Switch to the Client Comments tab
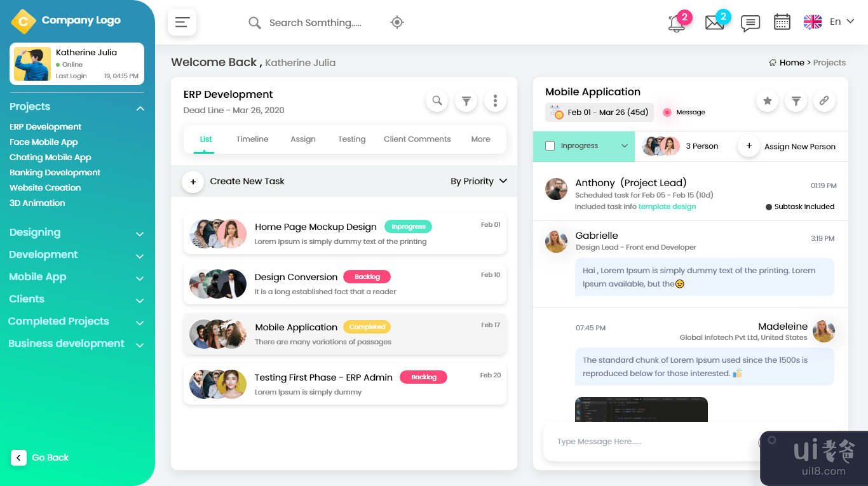The height and width of the screenshot is (486, 868). pos(417,139)
